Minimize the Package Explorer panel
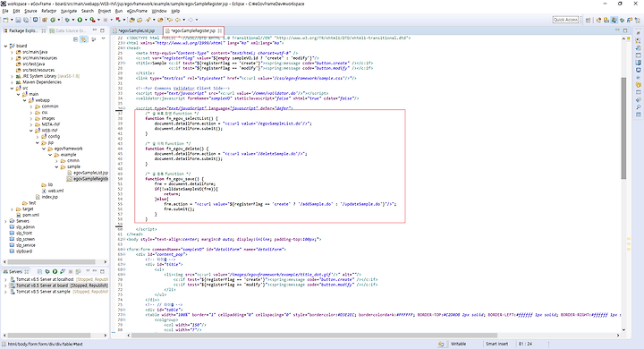The height and width of the screenshot is (349, 644). pyautogui.click(x=95, y=30)
